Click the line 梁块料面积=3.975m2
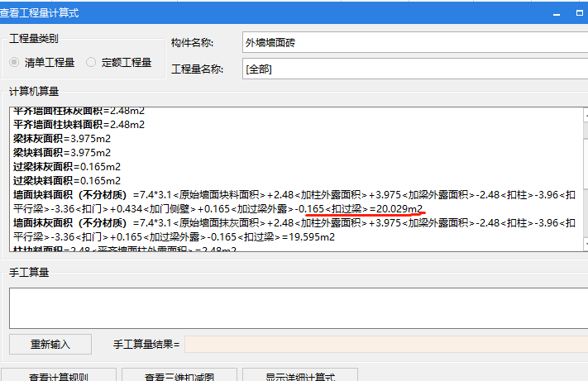Screen dimensions: 588x381 (62, 152)
